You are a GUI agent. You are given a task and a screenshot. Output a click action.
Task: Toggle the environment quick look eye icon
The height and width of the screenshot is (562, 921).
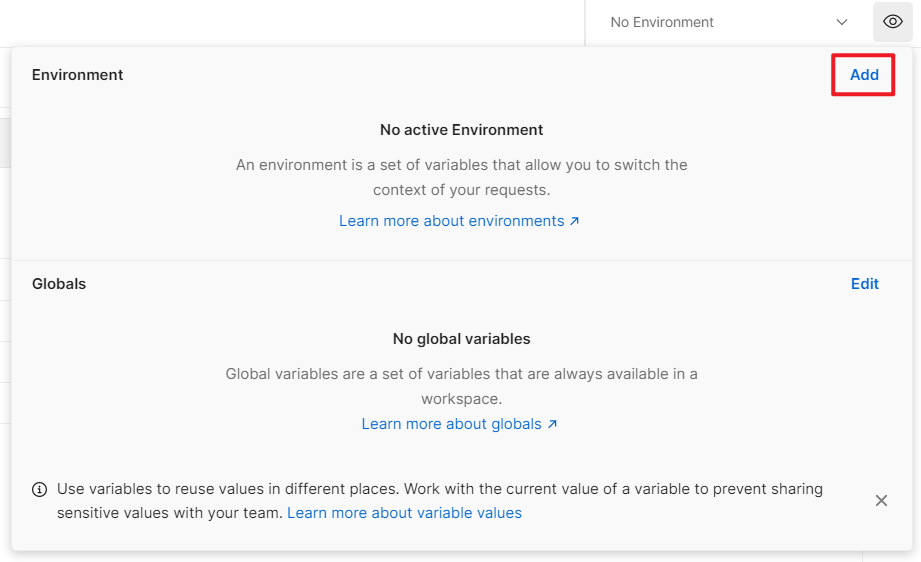click(x=892, y=22)
